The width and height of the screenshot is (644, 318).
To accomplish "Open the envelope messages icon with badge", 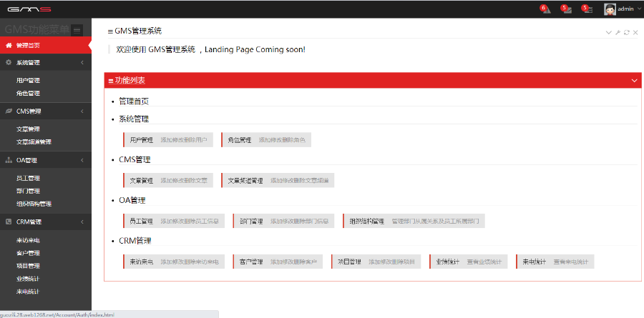I will 566,9.
